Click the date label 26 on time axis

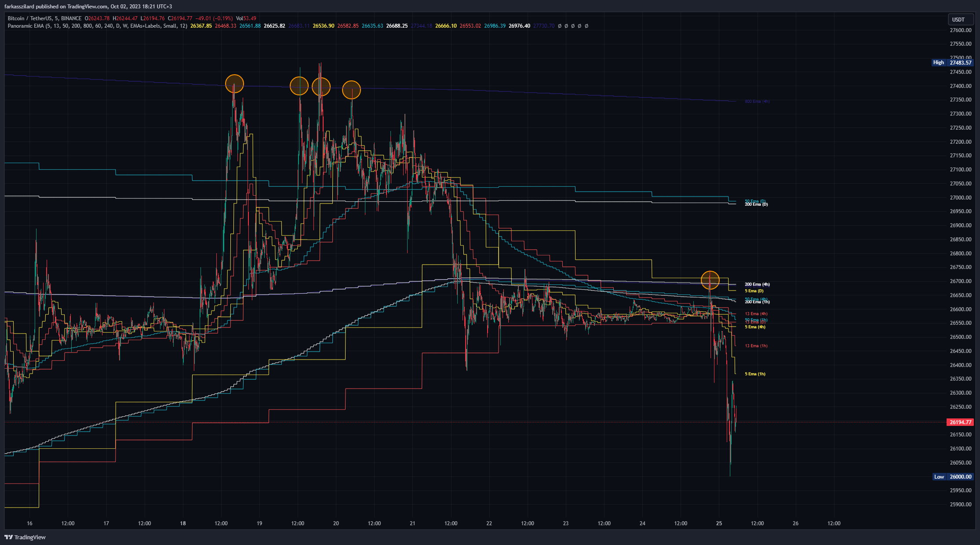[x=795, y=523]
